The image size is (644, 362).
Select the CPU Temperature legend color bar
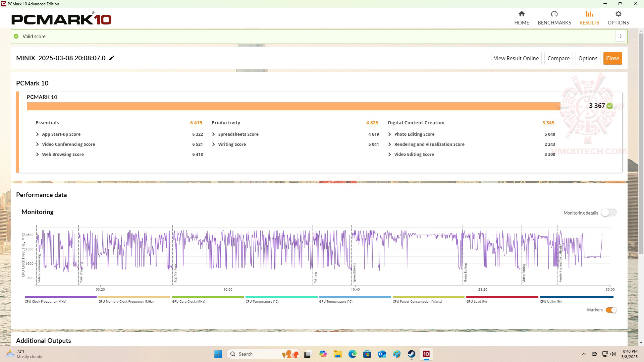click(x=281, y=297)
